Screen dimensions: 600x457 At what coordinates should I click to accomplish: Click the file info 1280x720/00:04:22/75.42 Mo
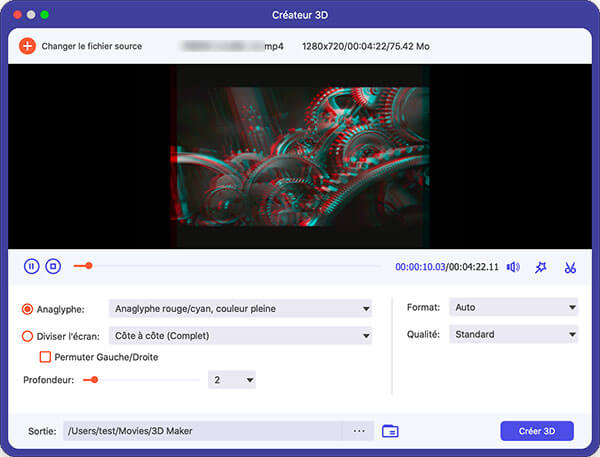pos(366,46)
